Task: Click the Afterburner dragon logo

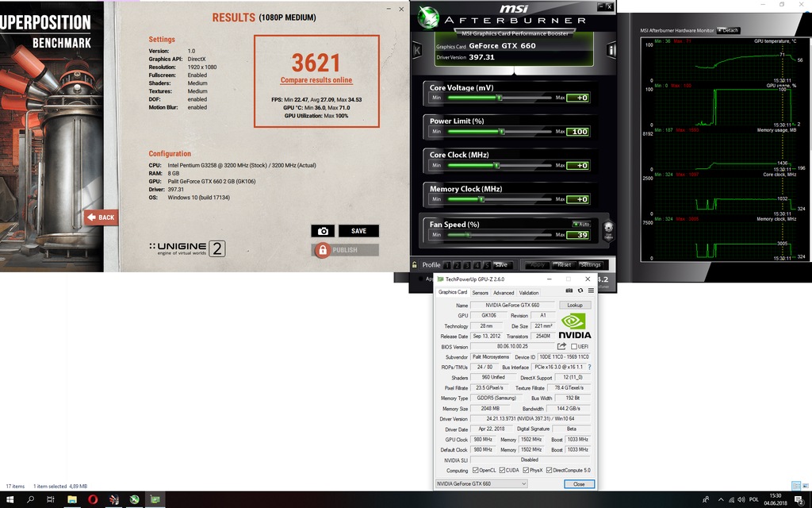Action: coord(428,18)
